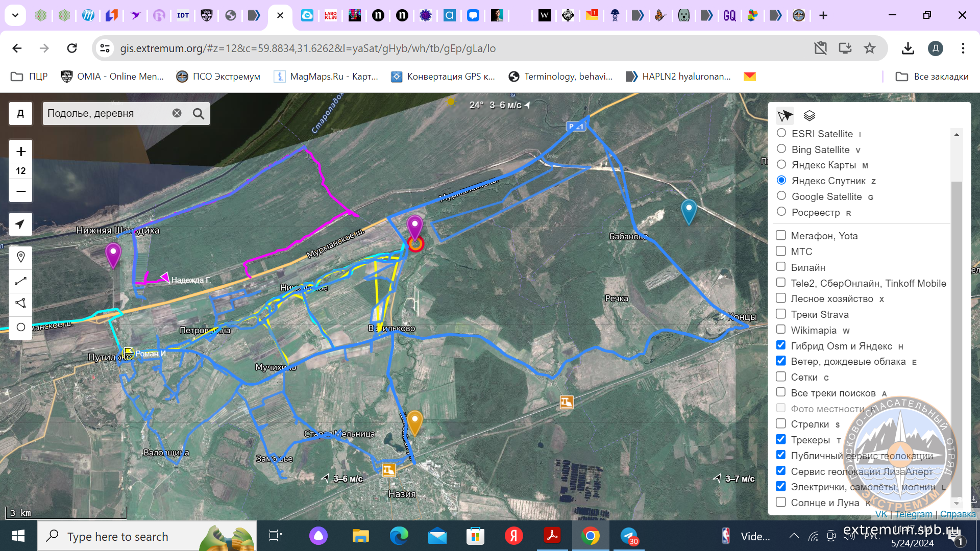Enable the Треки Strava layer
Image resolution: width=980 pixels, height=551 pixels.
point(780,314)
